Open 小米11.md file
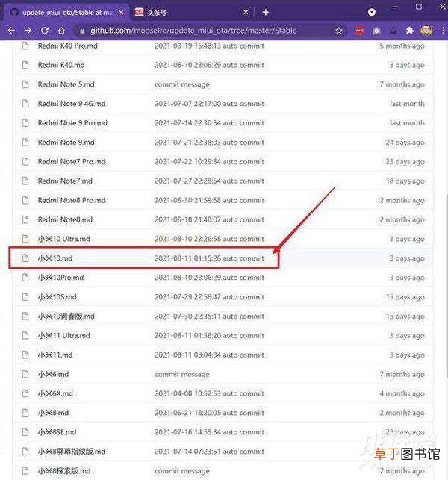Screen dimensions: 448x480 (x=55, y=355)
